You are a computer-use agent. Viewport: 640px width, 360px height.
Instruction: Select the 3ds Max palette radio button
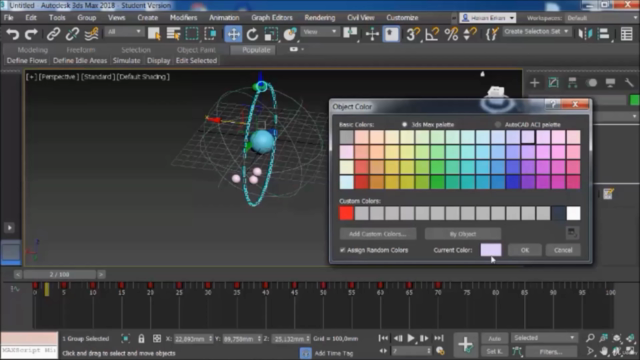point(404,124)
